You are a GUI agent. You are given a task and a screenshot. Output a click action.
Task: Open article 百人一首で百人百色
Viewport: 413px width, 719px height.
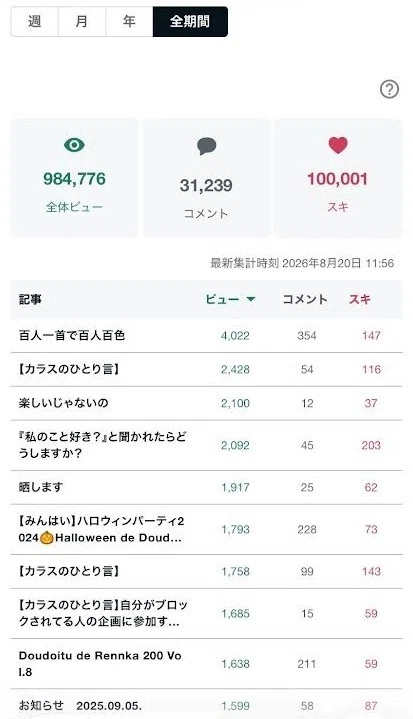[x=72, y=335]
